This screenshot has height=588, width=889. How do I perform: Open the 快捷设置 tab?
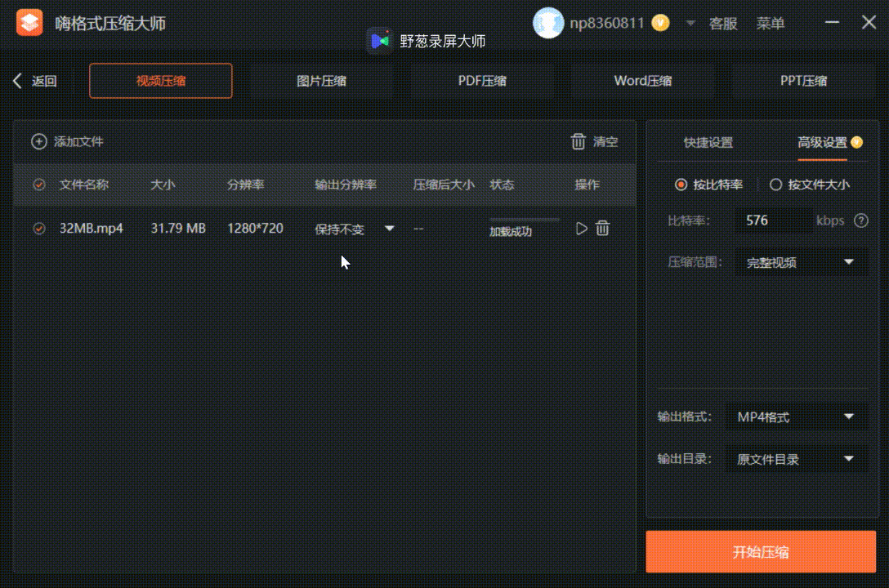[x=708, y=142]
